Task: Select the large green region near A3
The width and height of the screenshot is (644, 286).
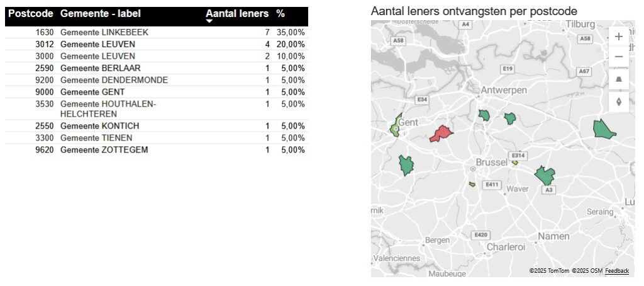Action: pos(545,175)
